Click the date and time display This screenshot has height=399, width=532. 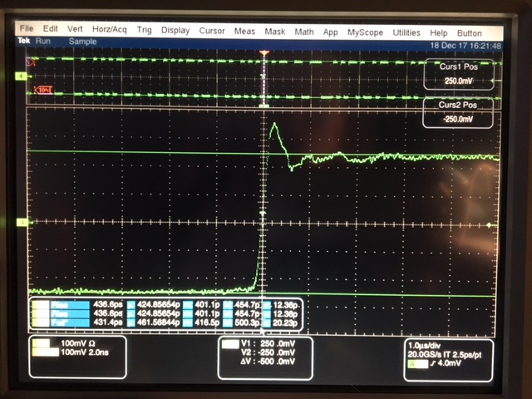[x=465, y=46]
